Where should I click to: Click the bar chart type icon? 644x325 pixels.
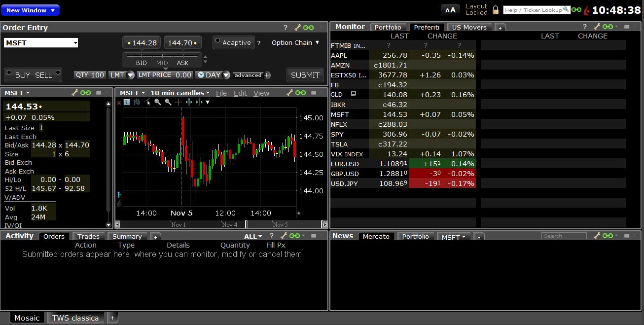click(137, 102)
